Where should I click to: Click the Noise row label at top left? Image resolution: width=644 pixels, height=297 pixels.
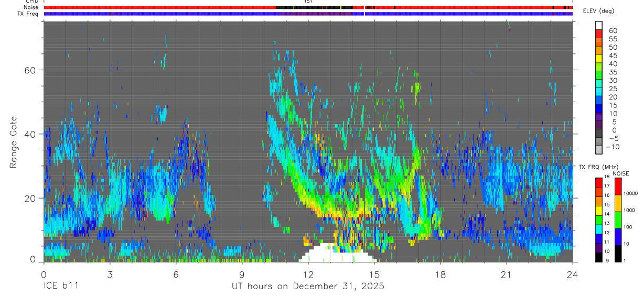tap(31, 7)
